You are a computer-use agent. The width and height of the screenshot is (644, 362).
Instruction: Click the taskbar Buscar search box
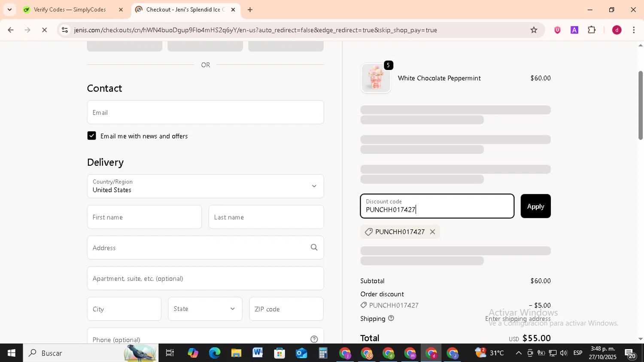[x=91, y=353]
